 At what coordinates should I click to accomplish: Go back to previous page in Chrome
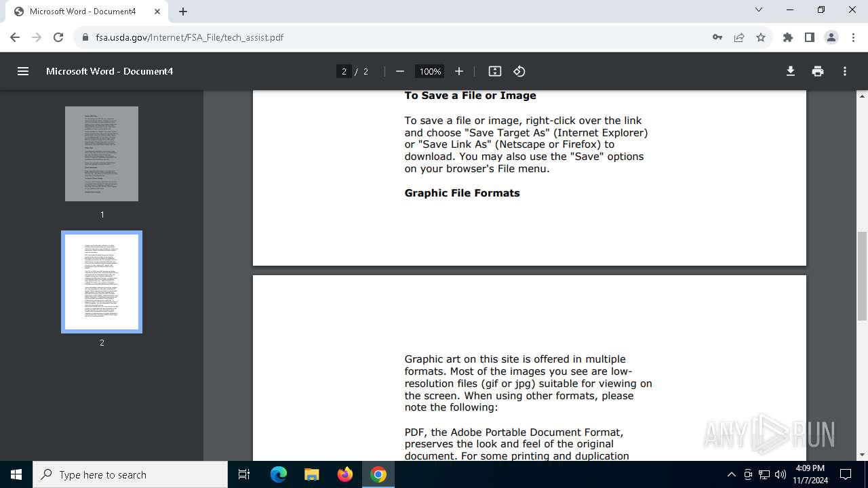15,37
